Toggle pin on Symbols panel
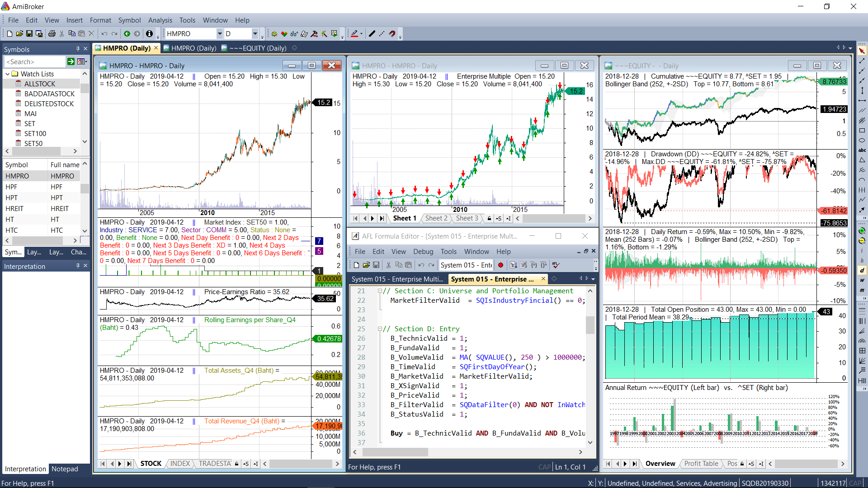This screenshot has width=868, height=488. click(x=78, y=49)
